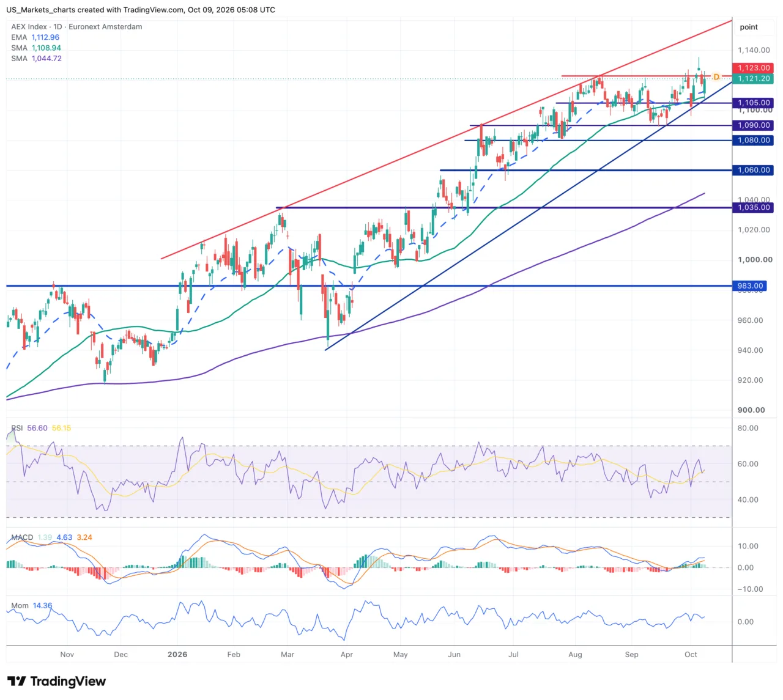Select the red 1,123.00 price label

tap(753, 68)
